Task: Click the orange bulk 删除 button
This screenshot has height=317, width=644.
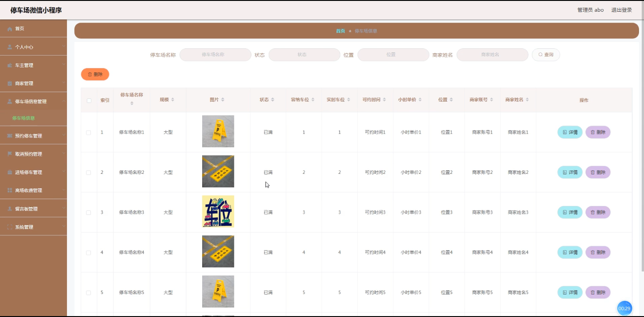Action: pos(95,74)
